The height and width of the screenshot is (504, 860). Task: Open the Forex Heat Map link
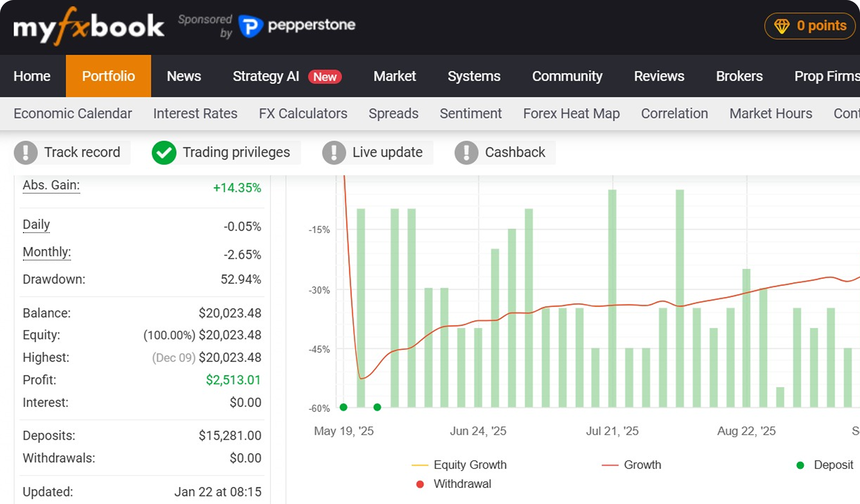[571, 113]
